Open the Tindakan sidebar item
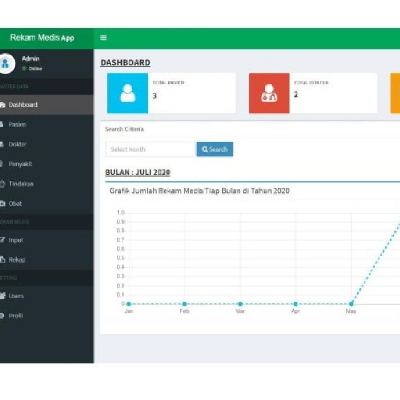The width and height of the screenshot is (400, 400). coord(47,184)
